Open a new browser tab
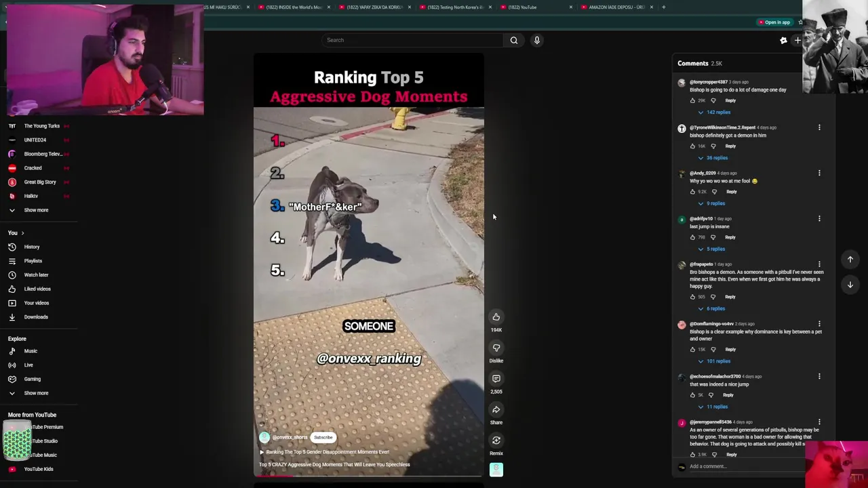The image size is (868, 488). [663, 7]
